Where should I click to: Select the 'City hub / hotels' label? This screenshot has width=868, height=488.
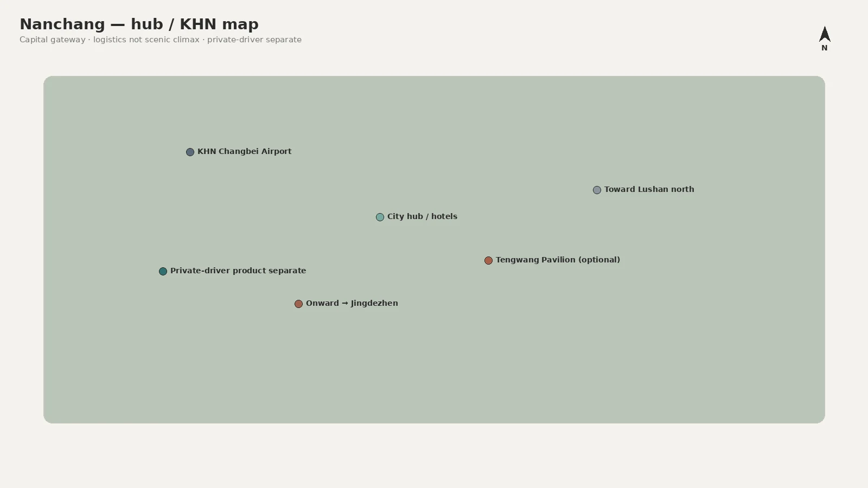coord(422,216)
